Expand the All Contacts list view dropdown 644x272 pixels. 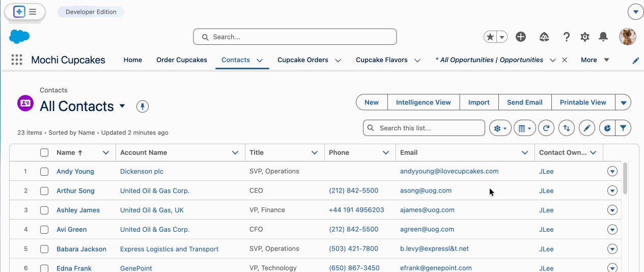[122, 106]
